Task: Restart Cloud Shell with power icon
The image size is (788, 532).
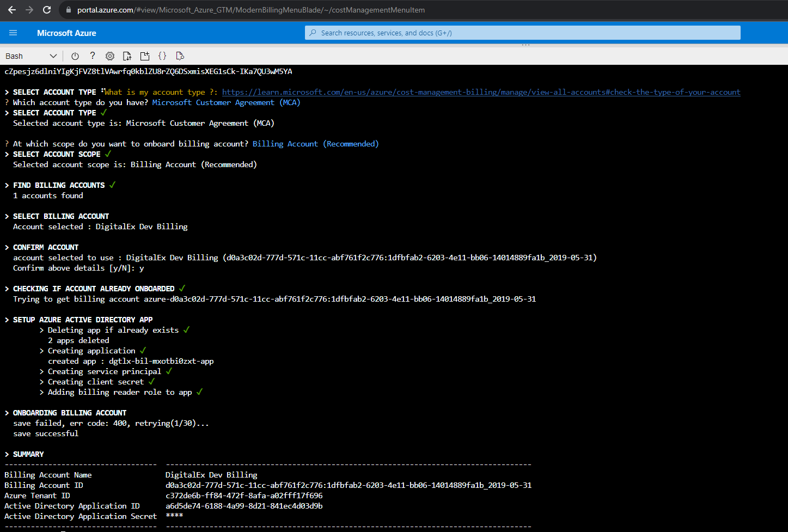Action: tap(75, 56)
